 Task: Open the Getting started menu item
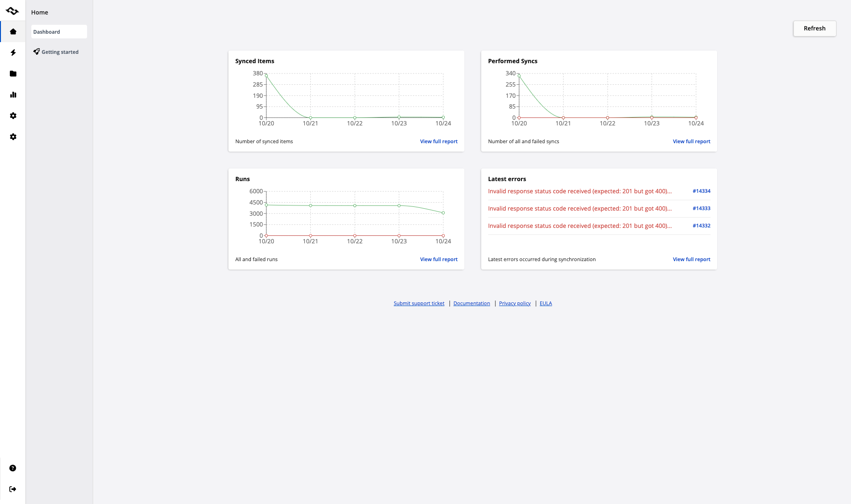60,52
